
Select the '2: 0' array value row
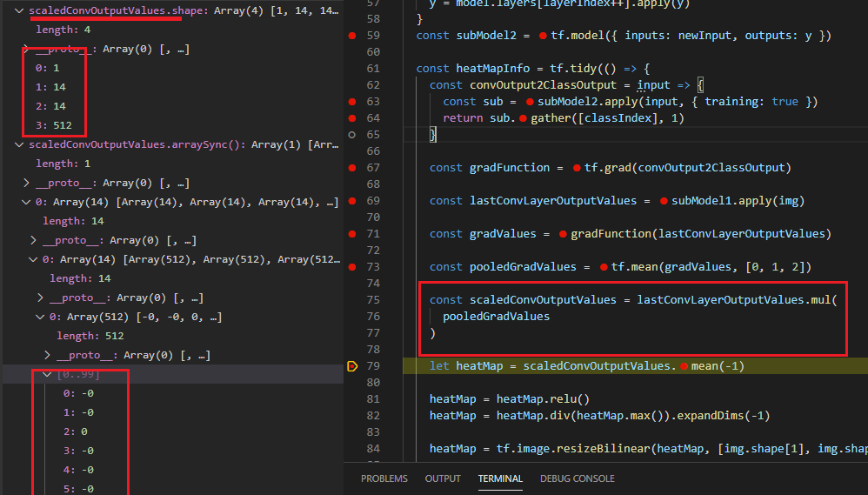pyautogui.click(x=173, y=431)
